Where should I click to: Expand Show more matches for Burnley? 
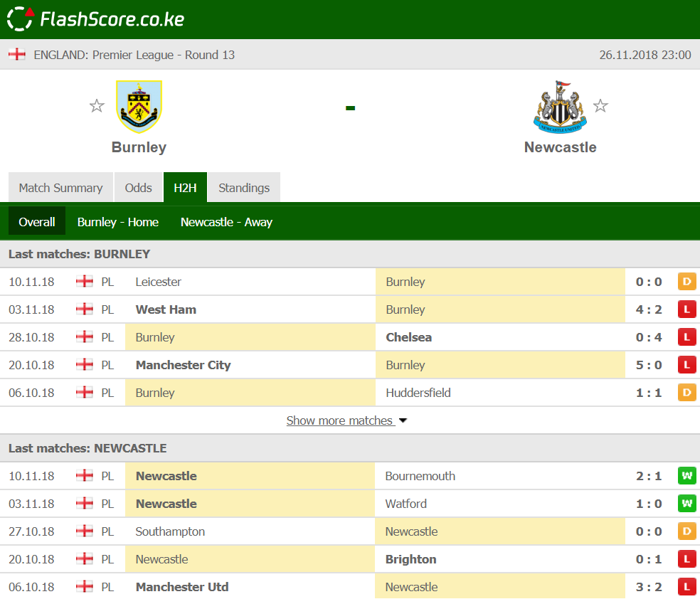click(x=347, y=420)
